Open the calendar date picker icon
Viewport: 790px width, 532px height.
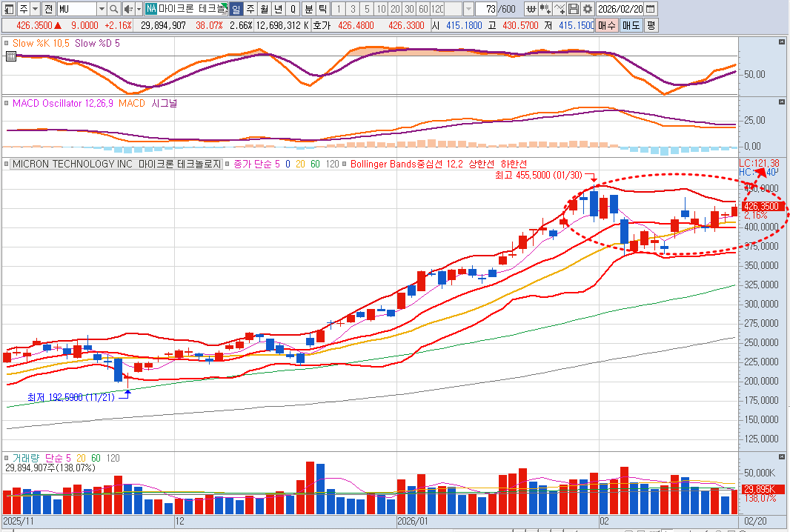click(x=650, y=9)
